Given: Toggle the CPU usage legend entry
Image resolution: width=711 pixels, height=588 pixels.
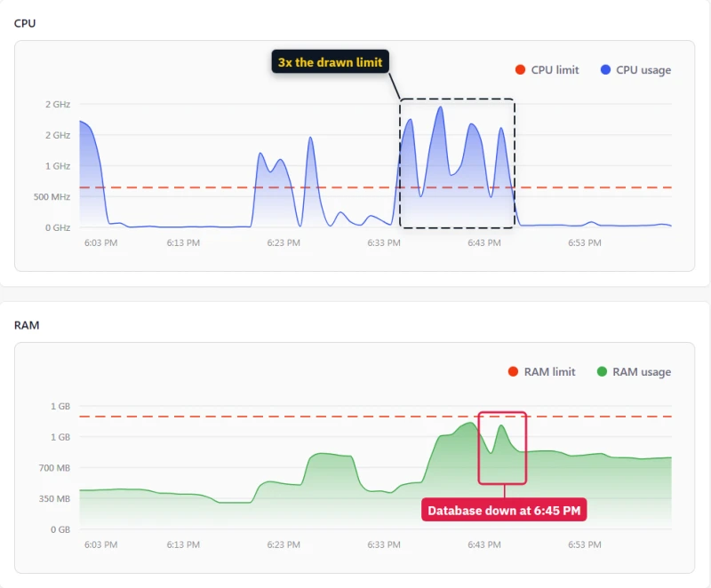Looking at the screenshot, I should click(635, 70).
